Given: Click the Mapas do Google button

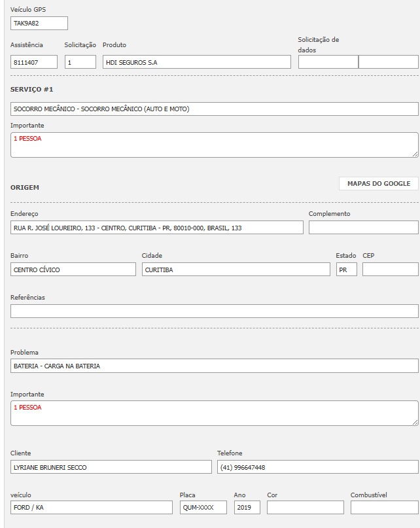Looking at the screenshot, I should [378, 184].
